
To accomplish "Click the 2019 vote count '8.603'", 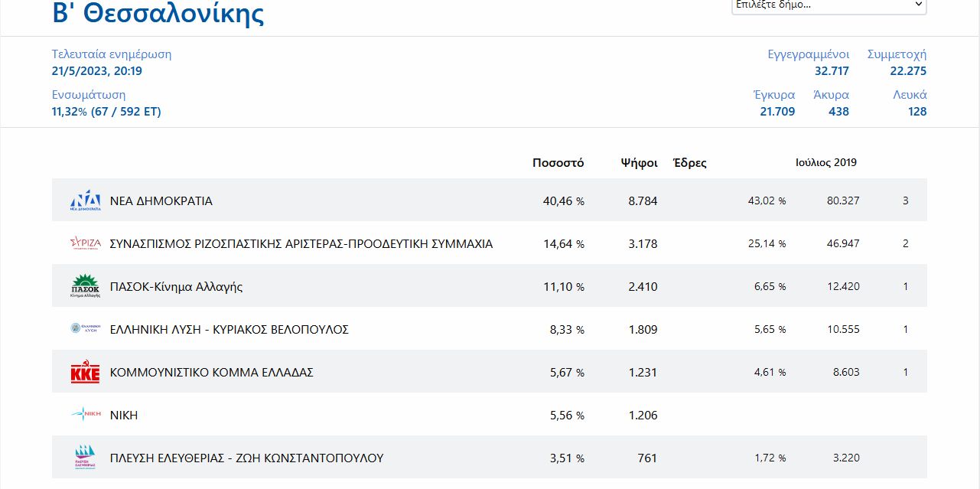I will coord(846,373).
